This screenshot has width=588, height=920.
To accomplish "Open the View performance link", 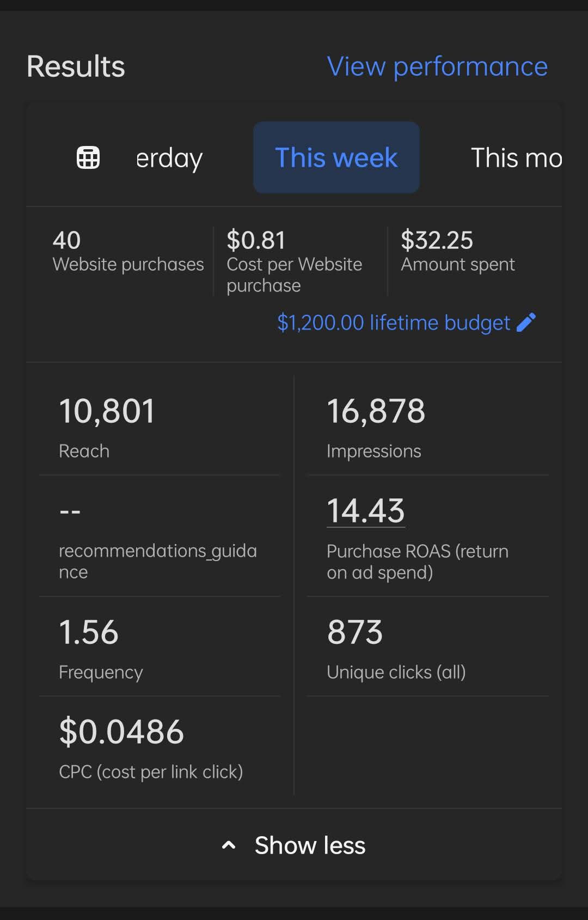I will tap(437, 66).
